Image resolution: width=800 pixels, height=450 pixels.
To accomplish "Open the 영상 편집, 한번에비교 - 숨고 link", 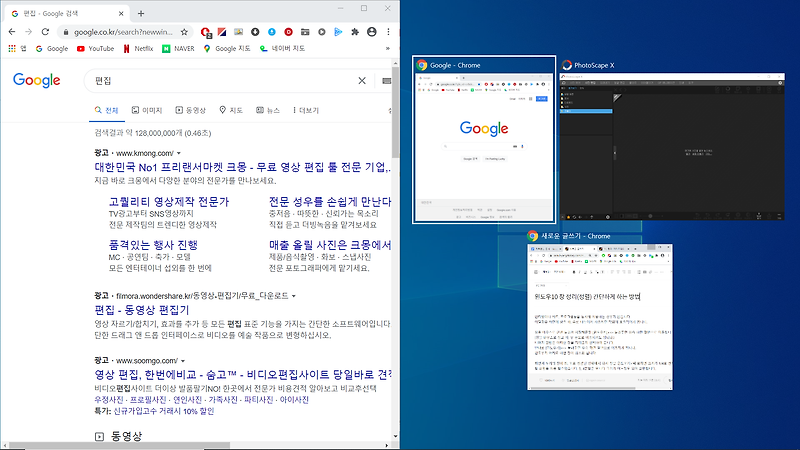I will [242, 374].
